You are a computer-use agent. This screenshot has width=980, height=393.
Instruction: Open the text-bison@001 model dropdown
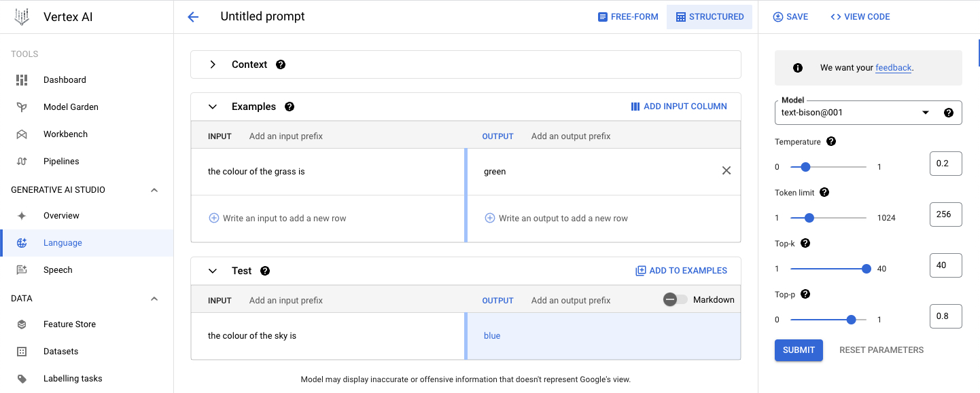868,113
